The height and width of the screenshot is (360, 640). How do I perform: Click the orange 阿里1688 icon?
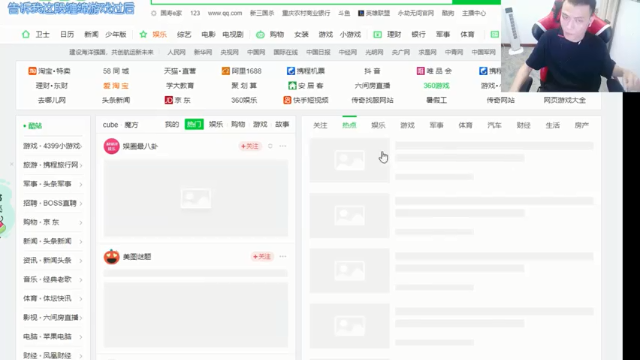(226, 71)
